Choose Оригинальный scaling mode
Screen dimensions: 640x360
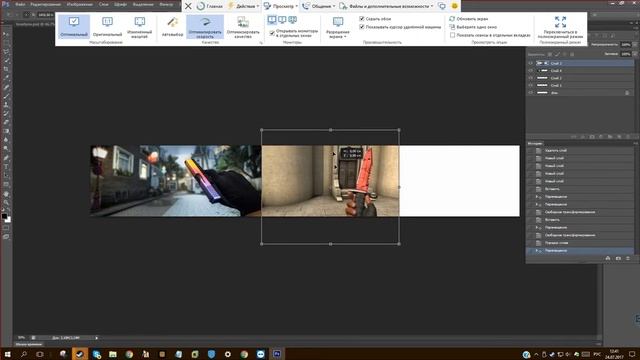(107, 27)
